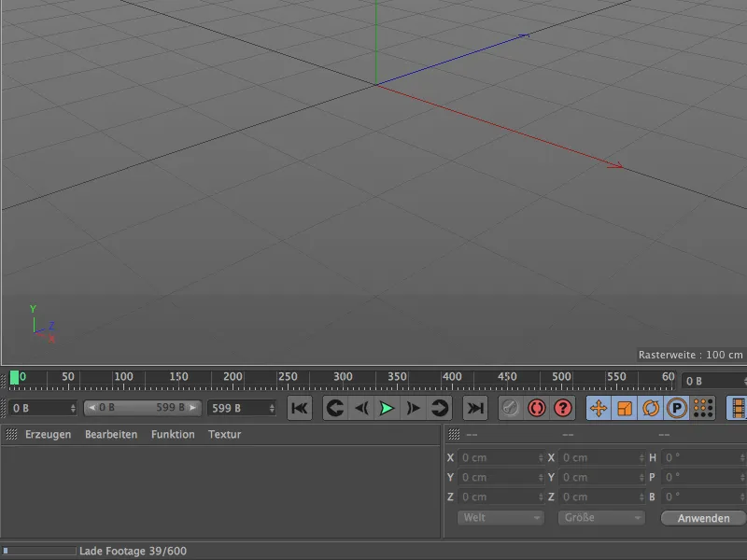This screenshot has height=560, width=747.
Task: Click the 0 B to 599 B range slider
Action: pos(142,408)
